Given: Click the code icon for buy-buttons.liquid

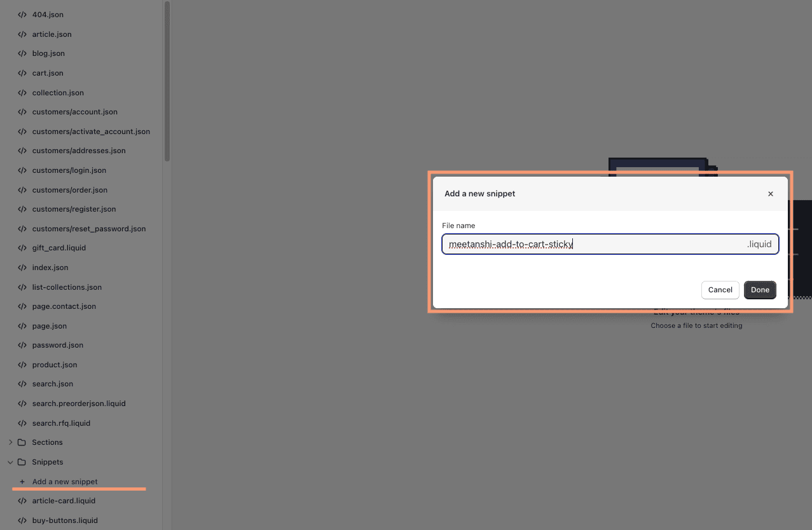Looking at the screenshot, I should (x=22, y=520).
